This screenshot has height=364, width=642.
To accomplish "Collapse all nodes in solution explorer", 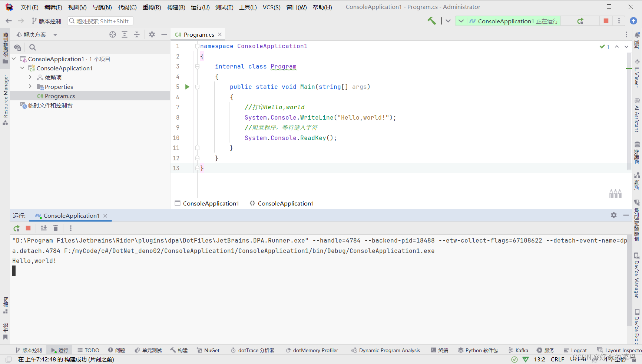I will tap(137, 34).
